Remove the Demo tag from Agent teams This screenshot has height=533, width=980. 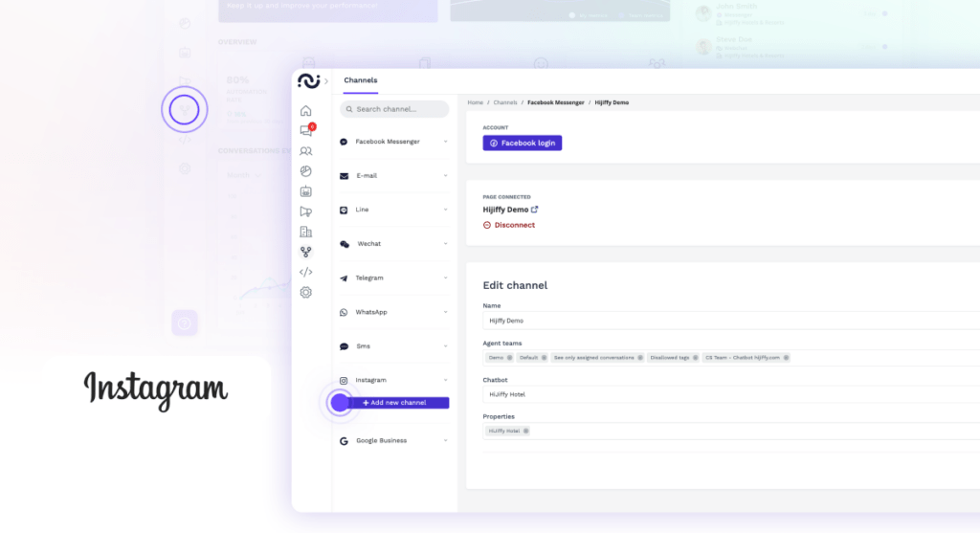509,358
